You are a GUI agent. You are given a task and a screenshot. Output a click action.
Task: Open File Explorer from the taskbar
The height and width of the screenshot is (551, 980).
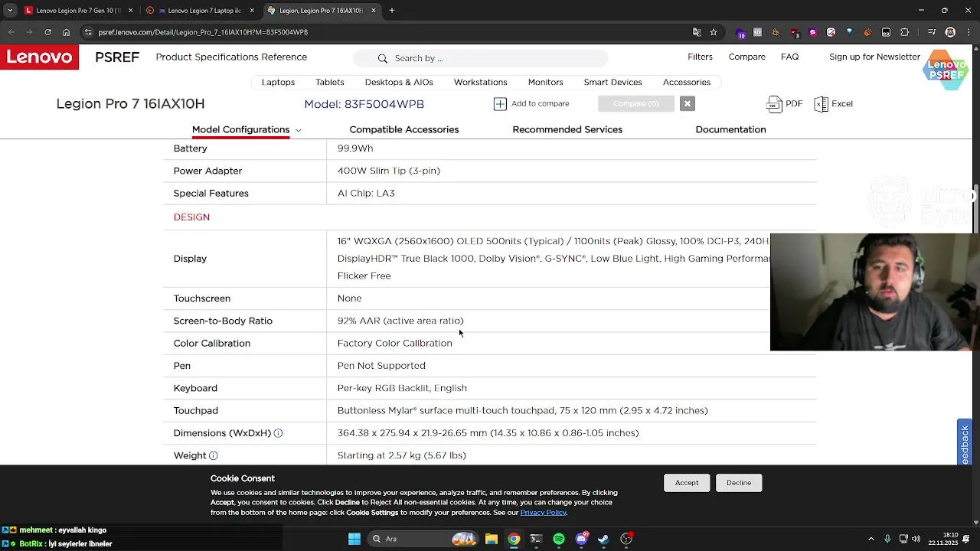[492, 539]
